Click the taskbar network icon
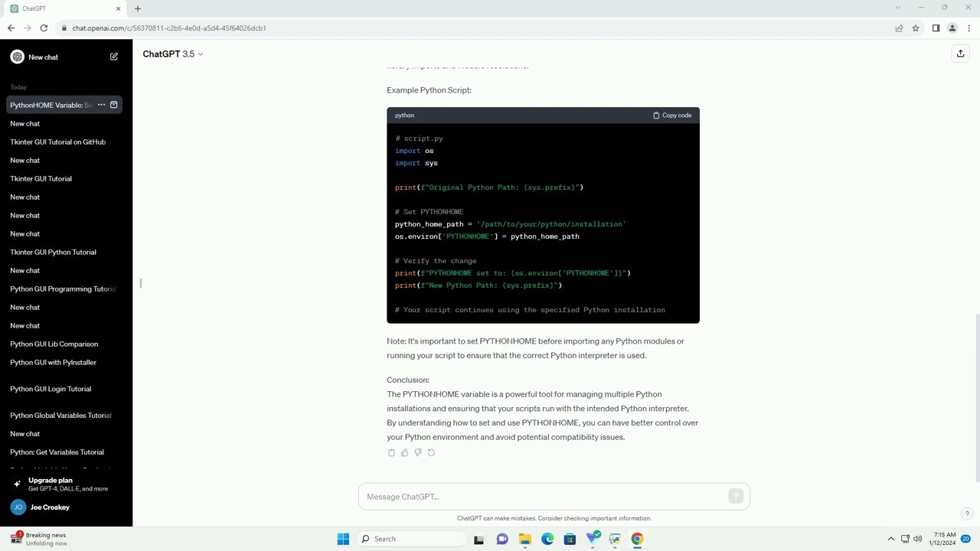This screenshot has height=551, width=980. point(904,539)
